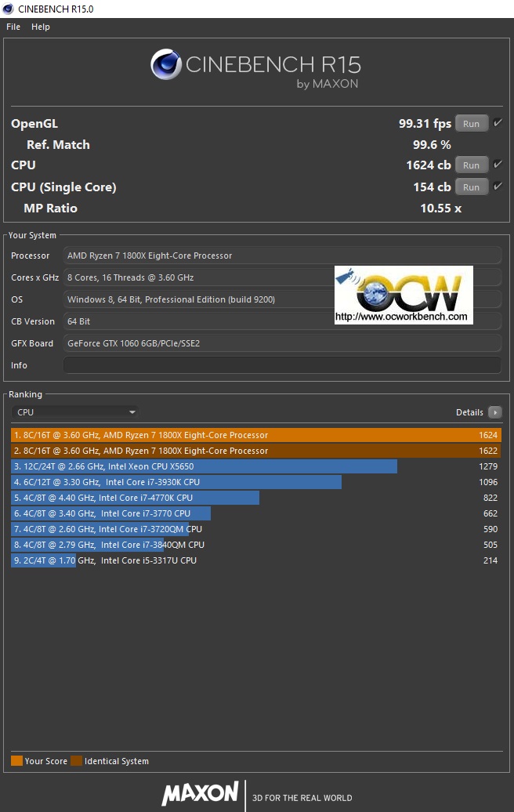Click the Cores x GHz field
Viewport: 514px width, 812px height.
click(x=282, y=277)
